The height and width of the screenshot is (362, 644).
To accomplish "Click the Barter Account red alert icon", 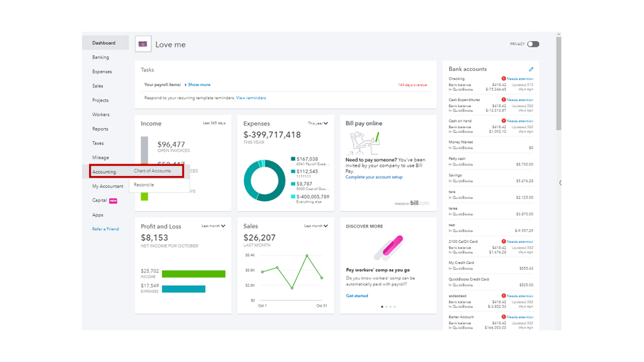I will tap(503, 317).
